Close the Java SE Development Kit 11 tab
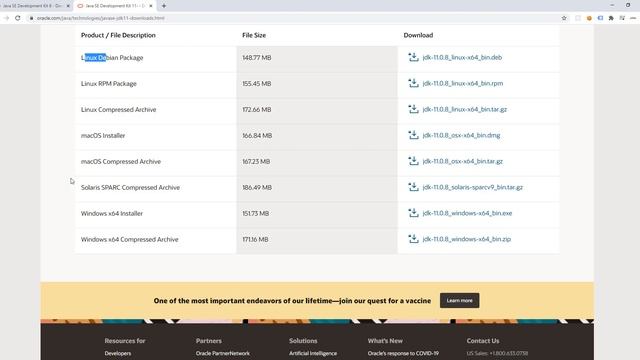640x360 pixels. tap(151, 6)
